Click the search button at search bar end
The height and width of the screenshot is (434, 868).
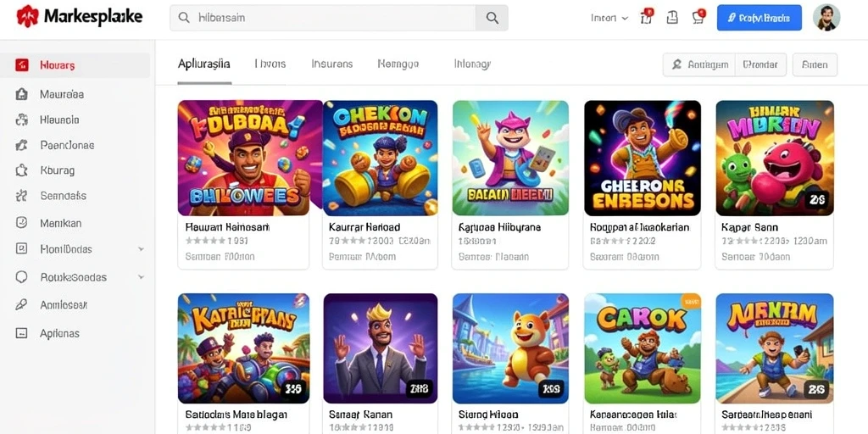[492, 18]
